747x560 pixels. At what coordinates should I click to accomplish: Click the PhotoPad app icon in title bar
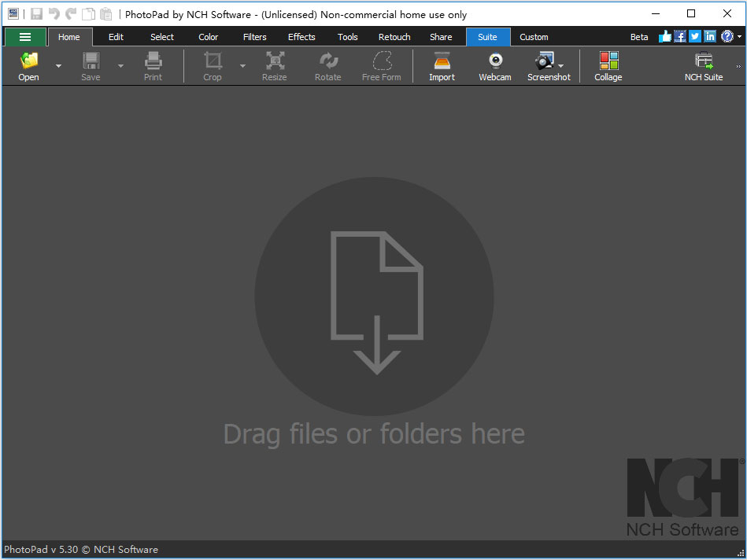[13, 14]
